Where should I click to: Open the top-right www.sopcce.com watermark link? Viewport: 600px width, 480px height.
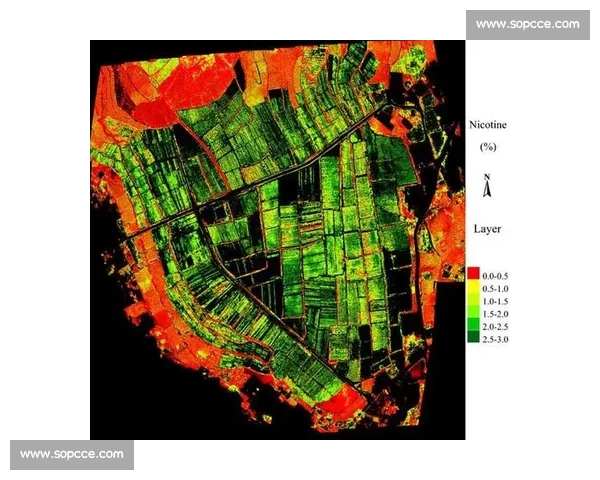(527, 24)
